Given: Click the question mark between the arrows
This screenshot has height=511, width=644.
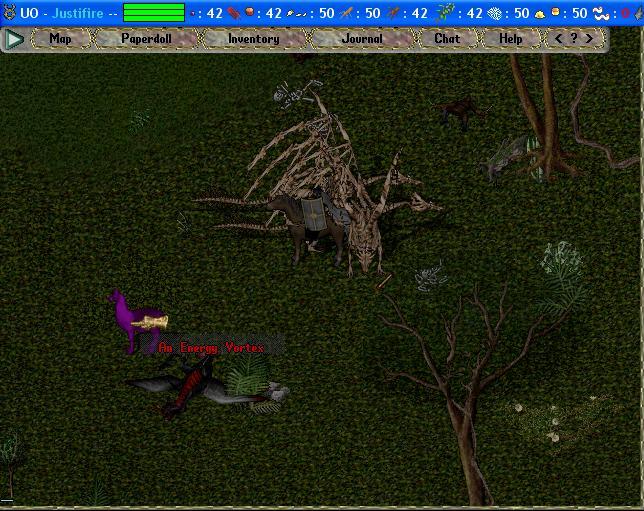Looking at the screenshot, I should coord(574,38).
